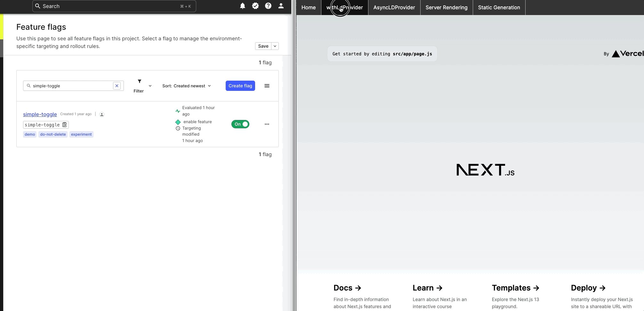Open the Templates link card
This screenshot has width=644, height=311.
521,296
